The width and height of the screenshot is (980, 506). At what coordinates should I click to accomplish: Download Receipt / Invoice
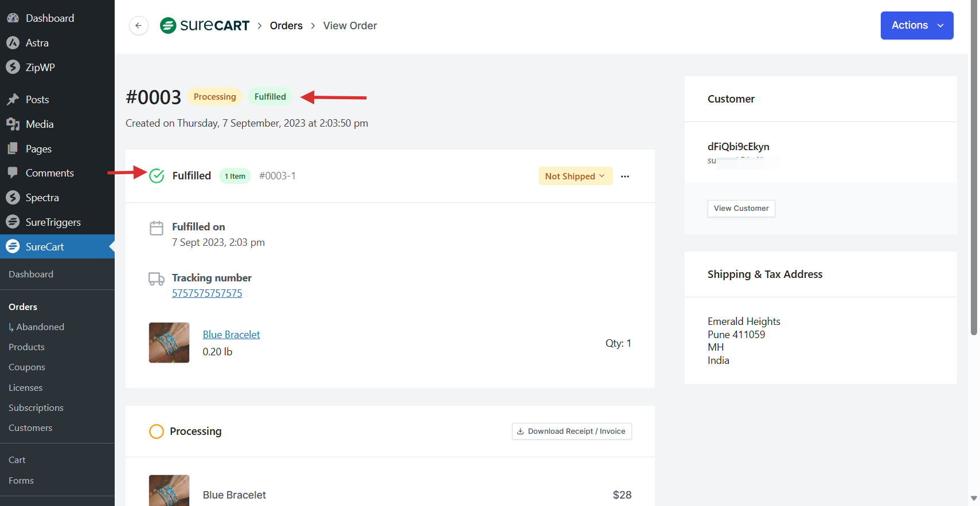571,432
